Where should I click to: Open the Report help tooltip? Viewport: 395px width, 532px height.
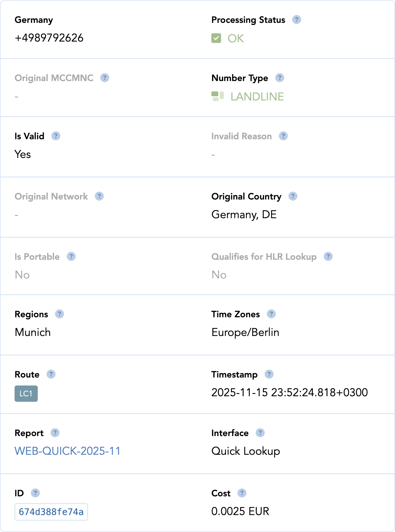[x=55, y=433]
